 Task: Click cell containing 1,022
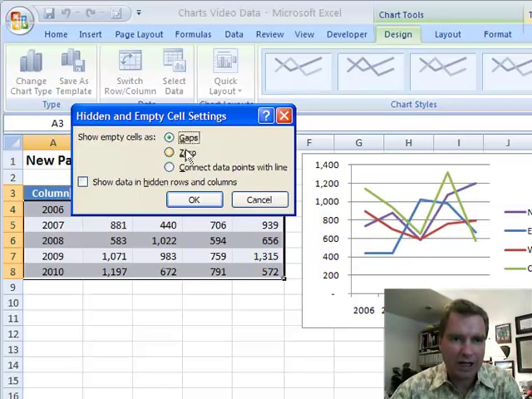click(x=157, y=241)
